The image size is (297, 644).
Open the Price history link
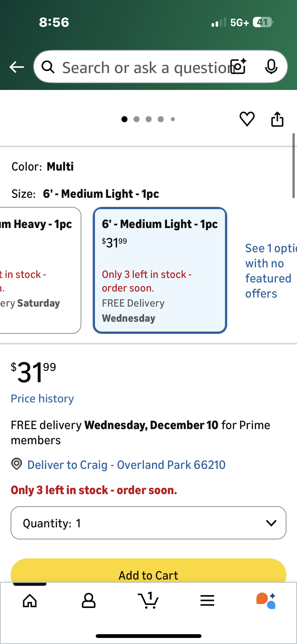[42, 399]
